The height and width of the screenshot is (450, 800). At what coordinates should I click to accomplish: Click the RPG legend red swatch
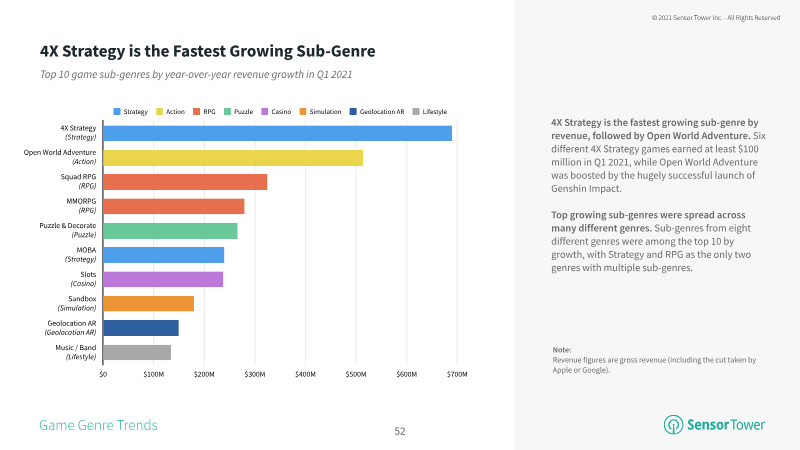196,111
